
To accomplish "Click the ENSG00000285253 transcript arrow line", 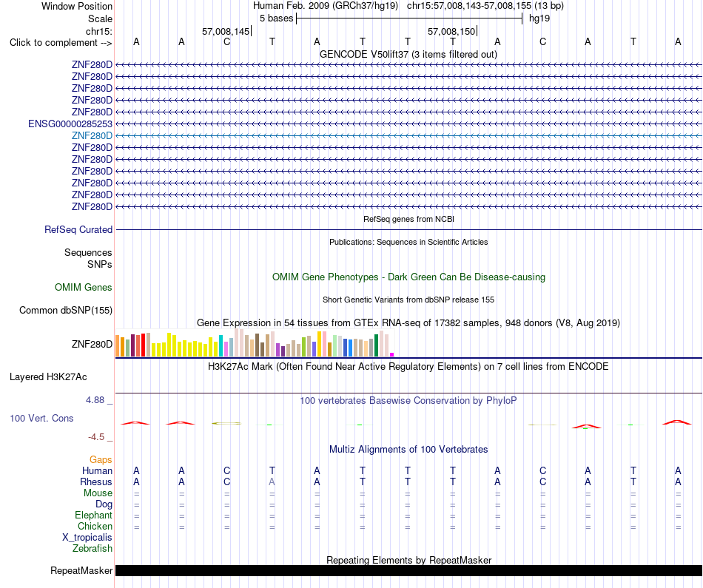I will (x=408, y=124).
